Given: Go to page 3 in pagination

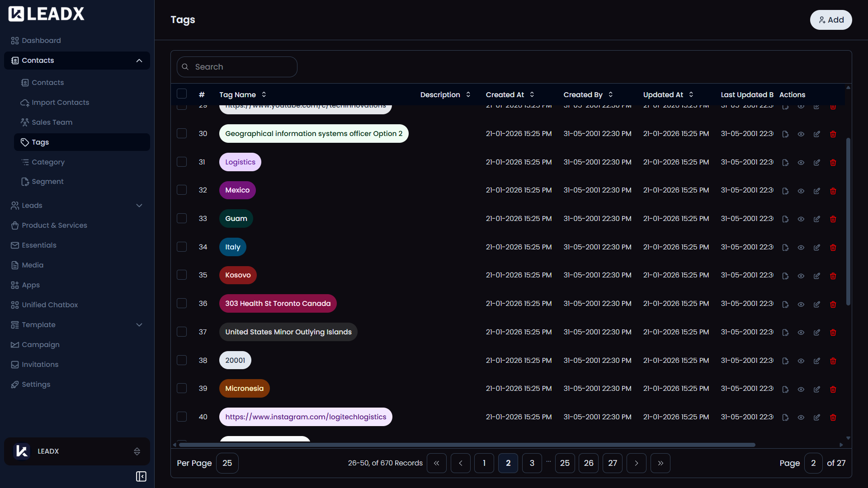Looking at the screenshot, I should [532, 463].
